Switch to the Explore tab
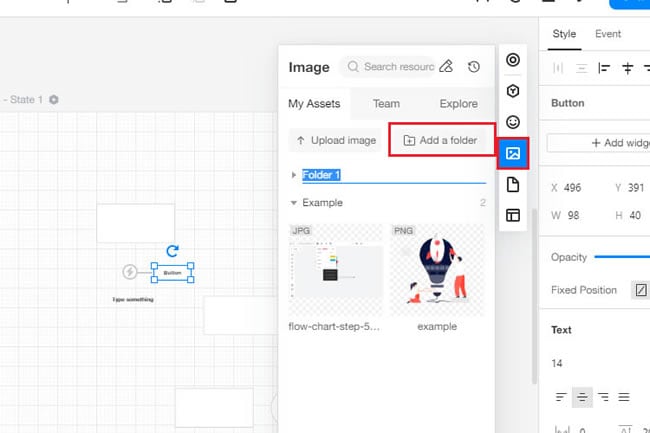650x433 pixels. pos(458,104)
